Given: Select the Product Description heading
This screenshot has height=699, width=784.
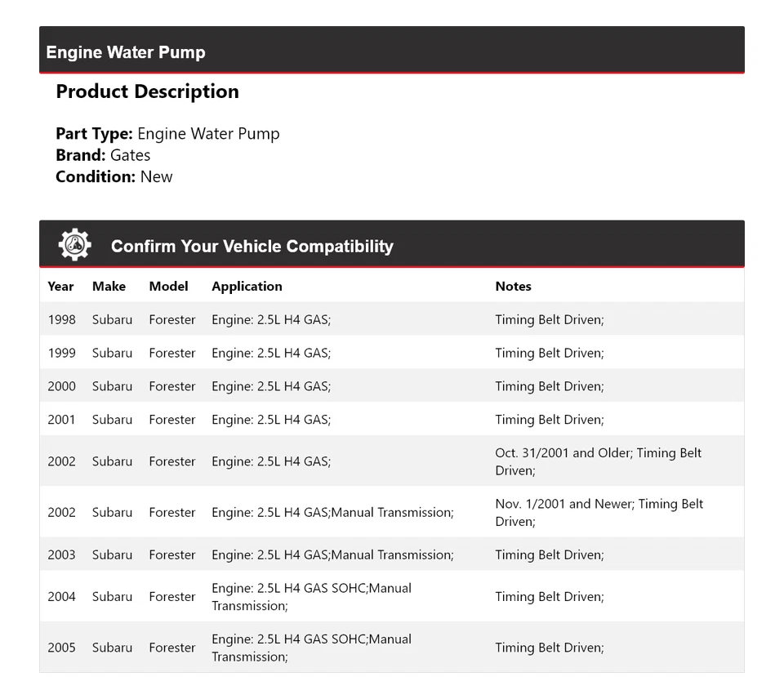Looking at the screenshot, I should pyautogui.click(x=147, y=91).
